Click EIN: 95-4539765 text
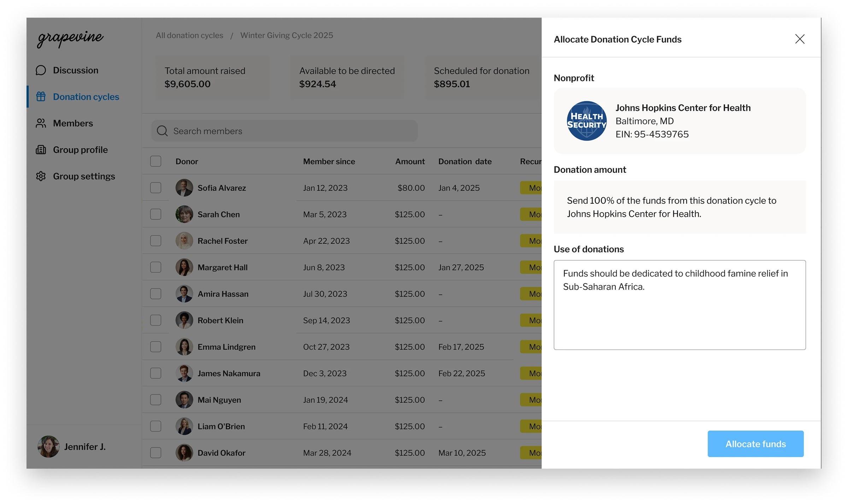848x504 pixels. 652,134
